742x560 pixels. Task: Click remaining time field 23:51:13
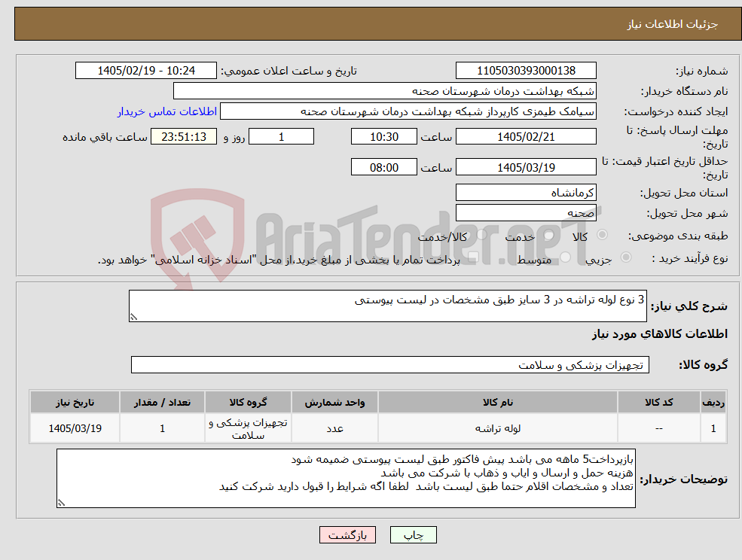pyautogui.click(x=184, y=137)
